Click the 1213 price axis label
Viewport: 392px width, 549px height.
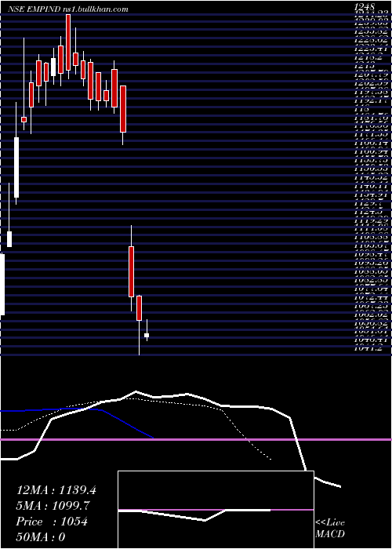[365, 66]
